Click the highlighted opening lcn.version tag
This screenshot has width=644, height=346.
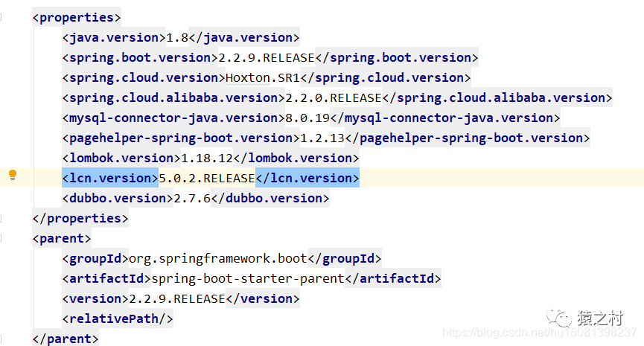click(110, 178)
